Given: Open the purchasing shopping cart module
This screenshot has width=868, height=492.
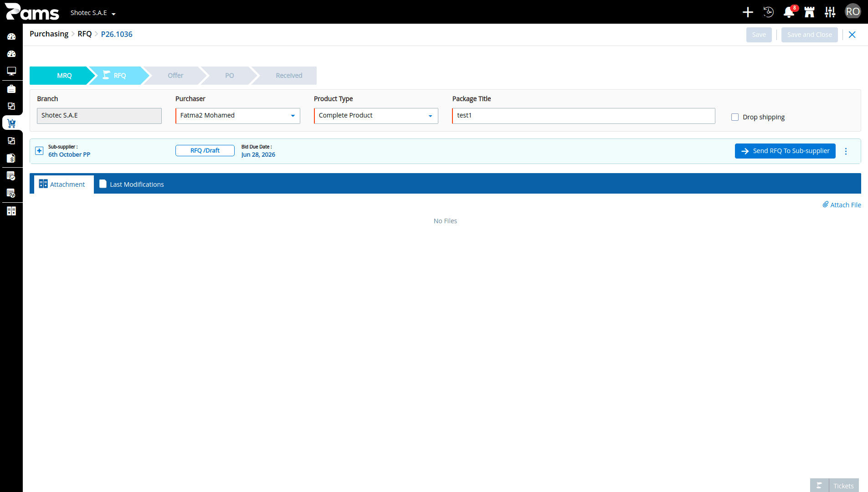Looking at the screenshot, I should pos(11,123).
